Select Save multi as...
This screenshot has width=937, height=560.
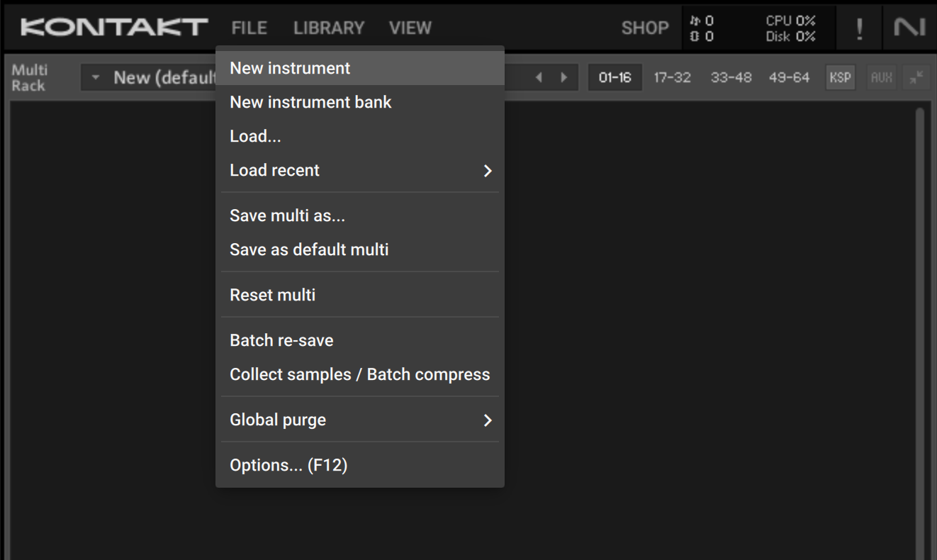click(x=360, y=215)
